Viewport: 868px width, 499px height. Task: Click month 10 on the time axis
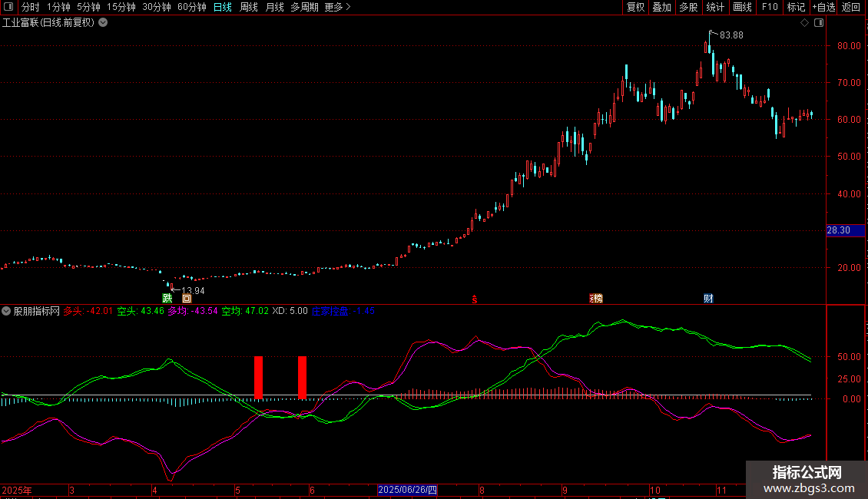click(x=655, y=490)
